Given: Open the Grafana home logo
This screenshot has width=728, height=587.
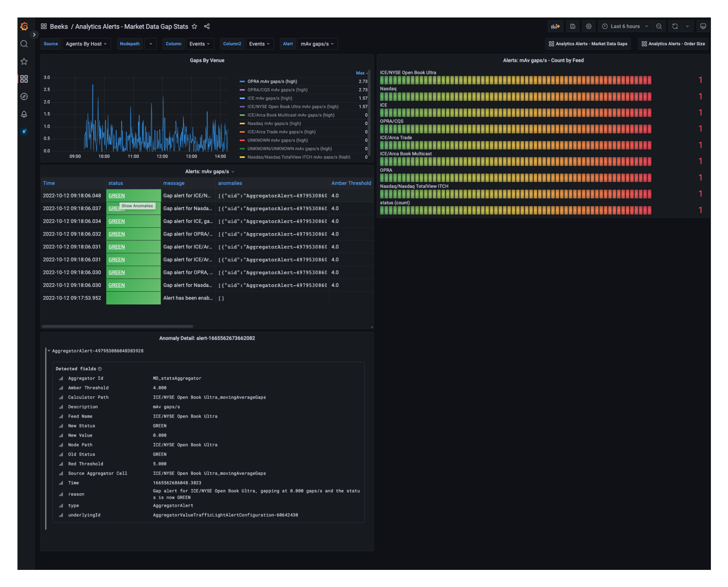Looking at the screenshot, I should [24, 26].
